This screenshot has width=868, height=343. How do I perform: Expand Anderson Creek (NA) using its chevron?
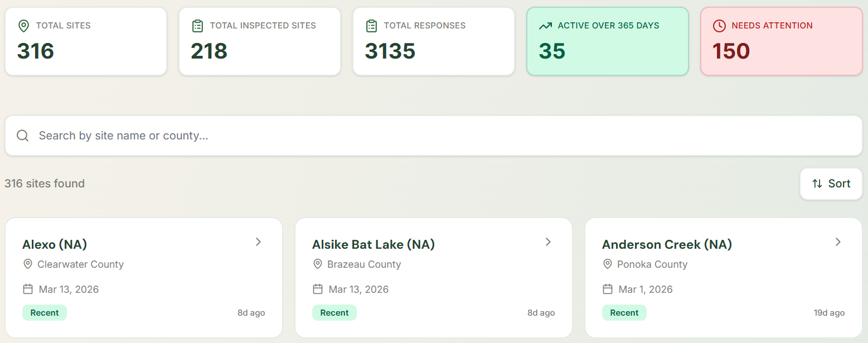tap(838, 242)
